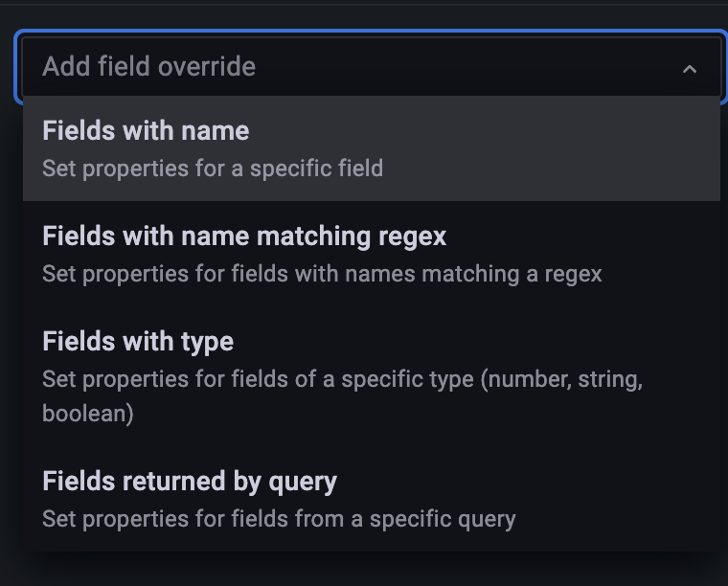
Task: Click the '(number, string, boolean)' type description
Action: [x=342, y=395]
